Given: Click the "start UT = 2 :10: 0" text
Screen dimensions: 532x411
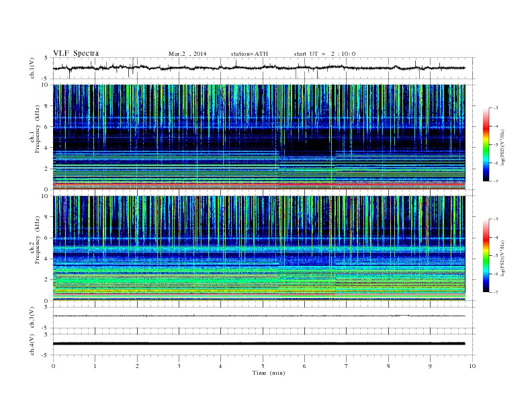Looking at the screenshot, I should [324, 54].
